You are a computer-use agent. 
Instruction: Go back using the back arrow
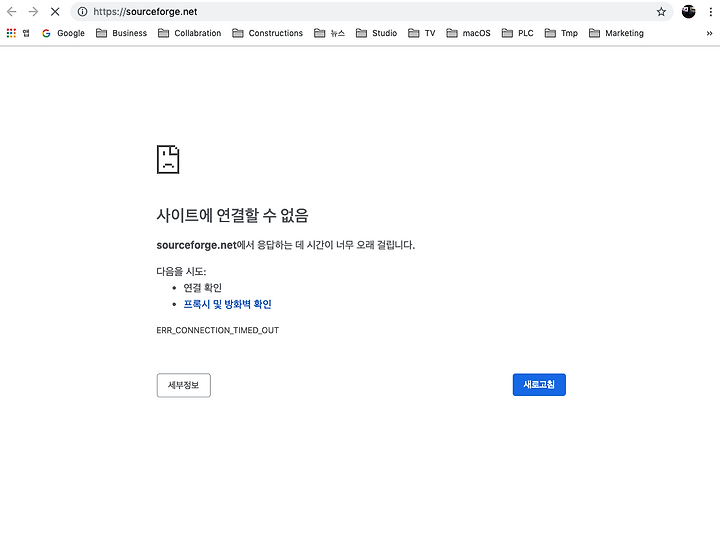click(x=11, y=11)
